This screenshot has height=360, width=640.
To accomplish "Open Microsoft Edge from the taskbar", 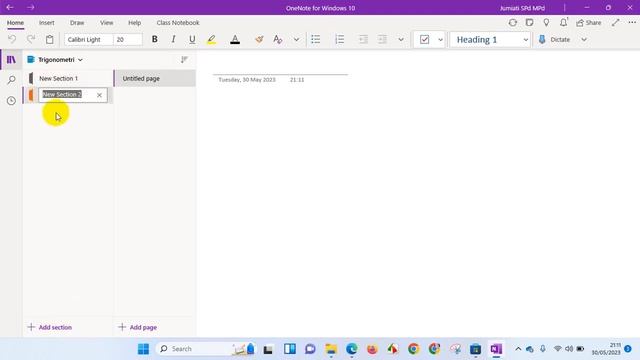I will point(351,349).
